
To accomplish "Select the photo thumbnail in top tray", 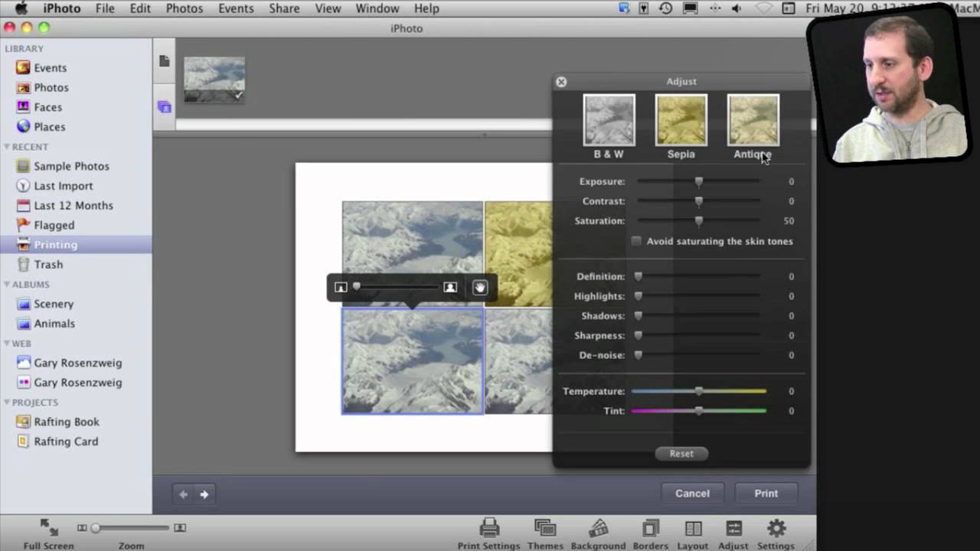I will 214,80.
